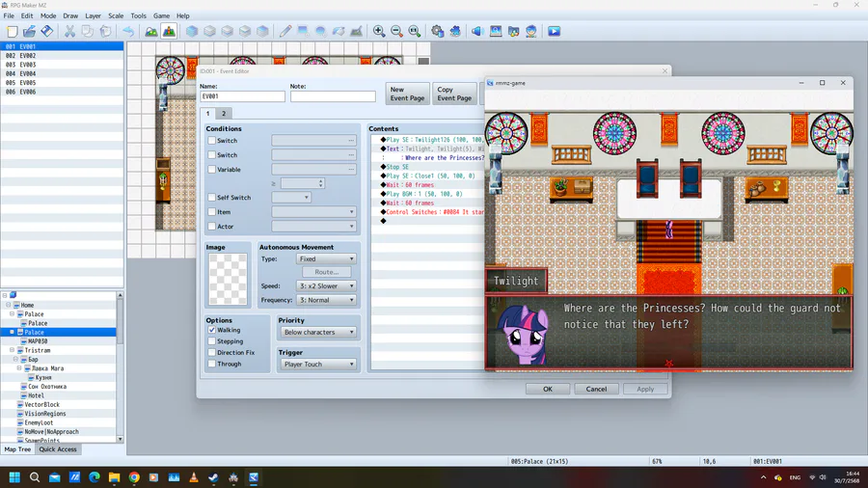Viewport: 868px width, 488px height.
Task: Open VLC media player from taskbar
Action: coord(193,477)
